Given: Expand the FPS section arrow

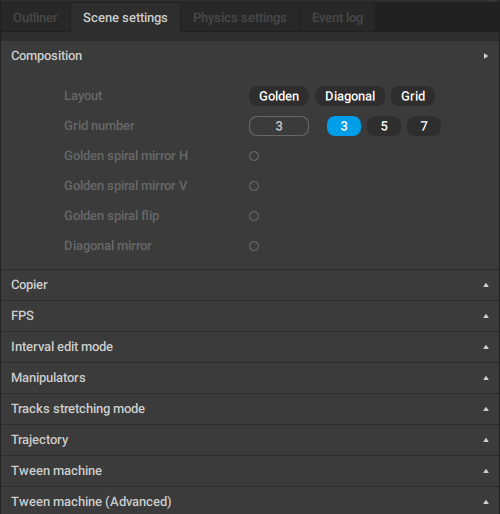Looking at the screenshot, I should tap(486, 316).
